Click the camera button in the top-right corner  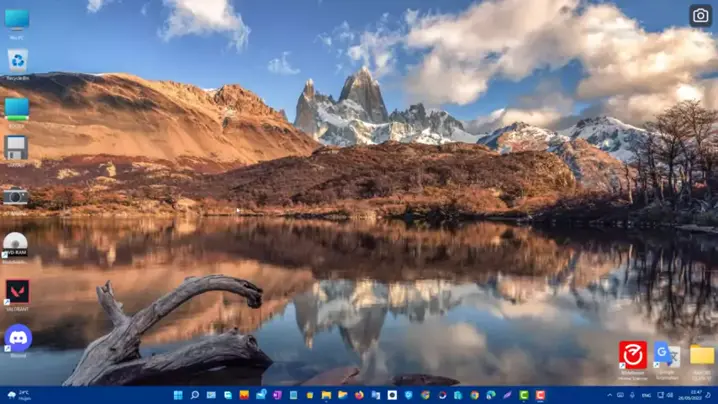point(700,15)
